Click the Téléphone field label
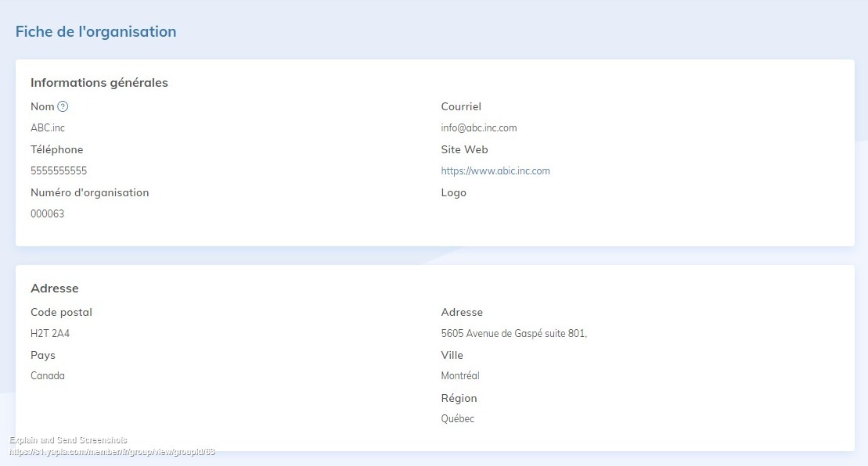868x466 pixels. [56, 150]
